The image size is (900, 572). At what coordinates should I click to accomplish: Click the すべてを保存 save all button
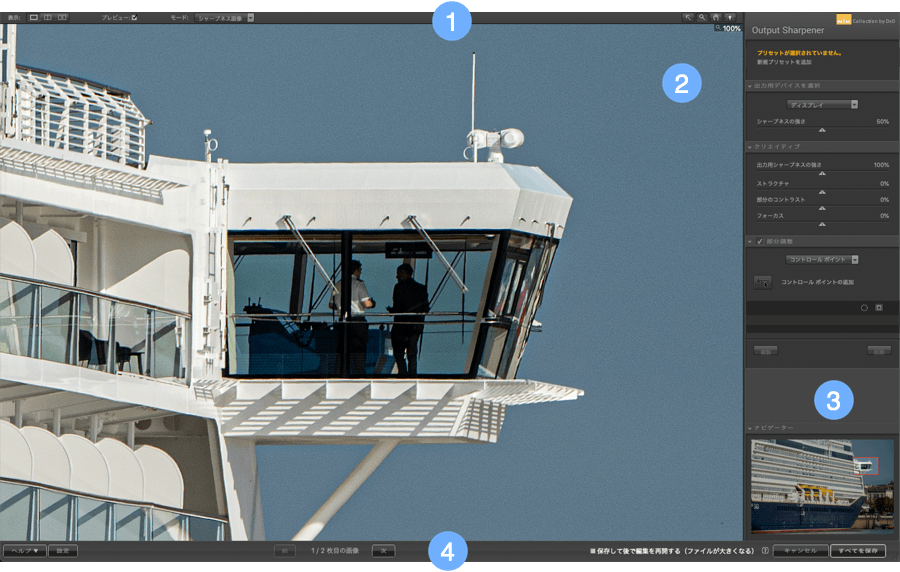point(858,551)
